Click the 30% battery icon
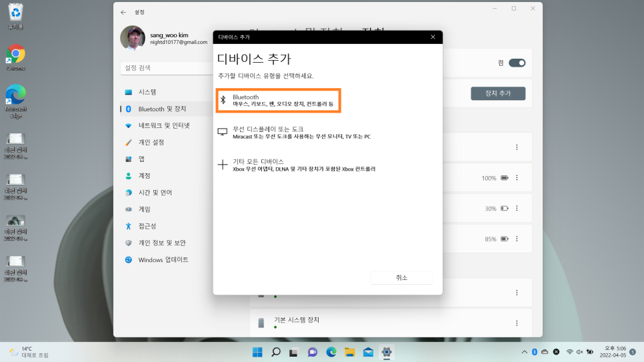 point(505,208)
